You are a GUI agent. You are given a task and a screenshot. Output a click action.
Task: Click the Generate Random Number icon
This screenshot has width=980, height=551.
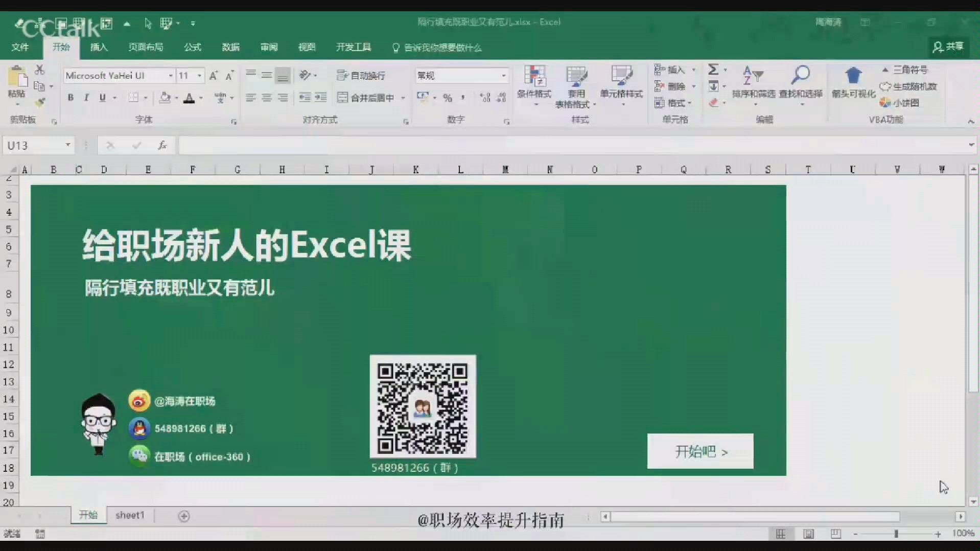[x=885, y=87]
